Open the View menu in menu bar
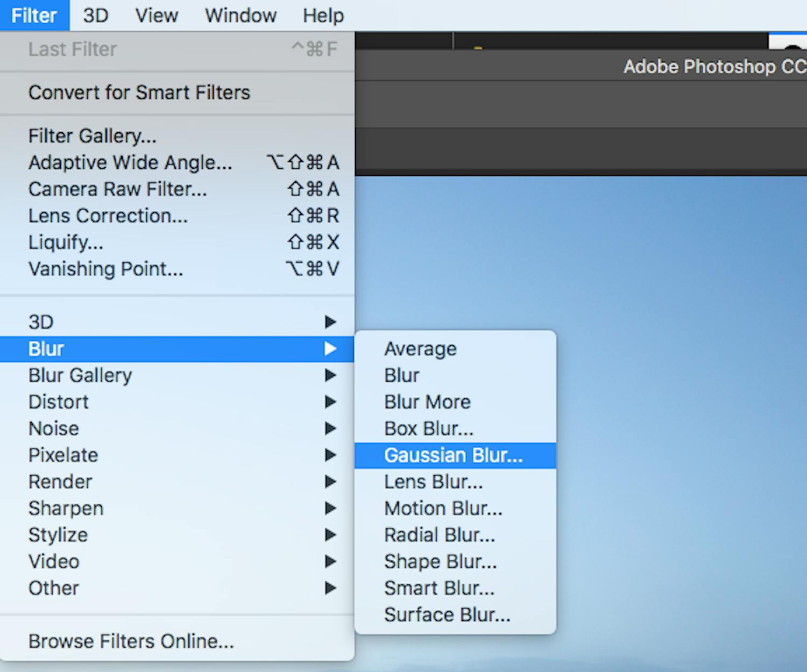Image resolution: width=807 pixels, height=672 pixels. pyautogui.click(x=156, y=16)
